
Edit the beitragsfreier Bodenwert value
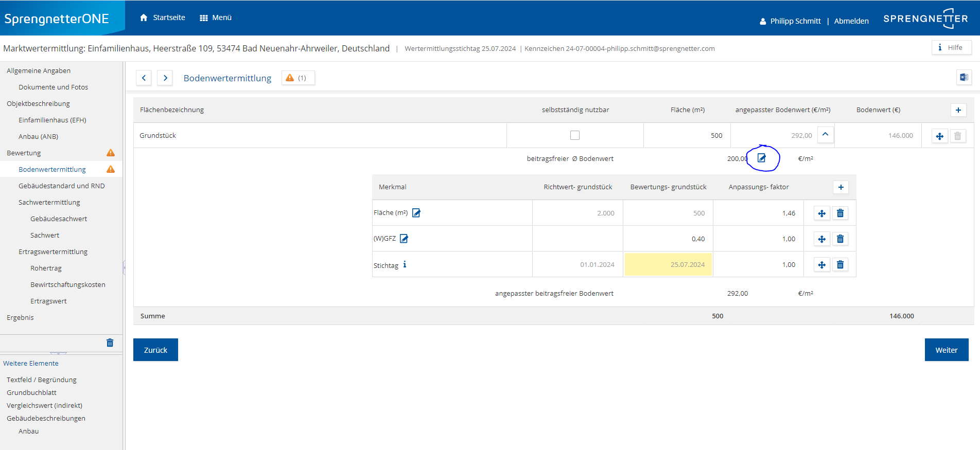762,158
